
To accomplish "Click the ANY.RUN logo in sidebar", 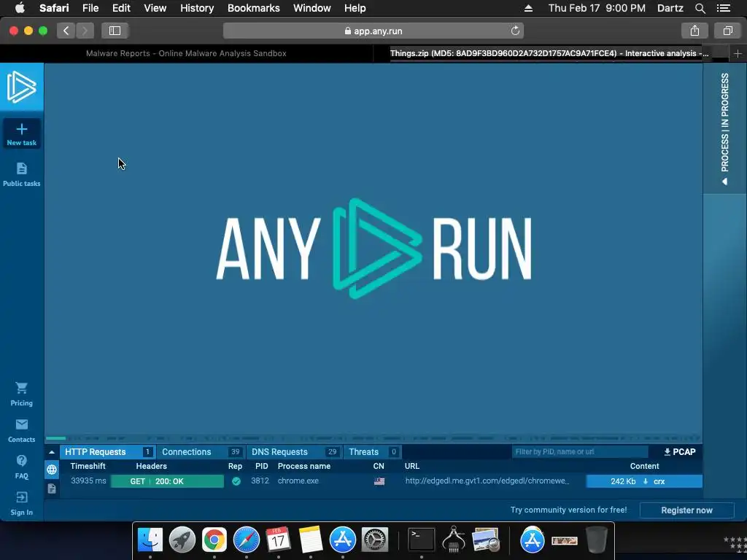I will [21, 87].
